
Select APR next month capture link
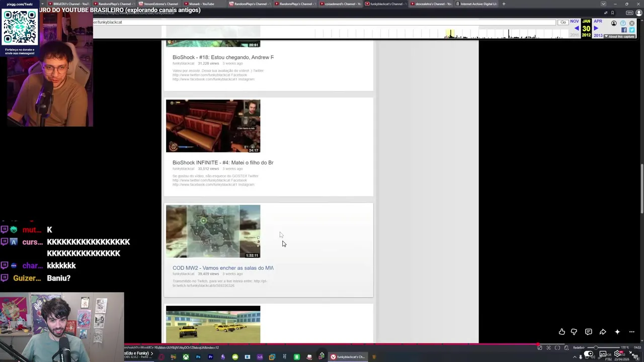[x=598, y=21]
